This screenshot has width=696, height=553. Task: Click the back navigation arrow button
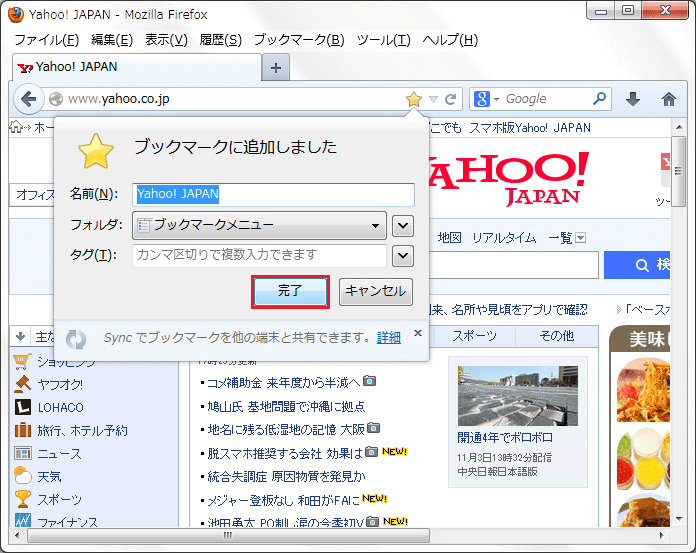[x=29, y=99]
